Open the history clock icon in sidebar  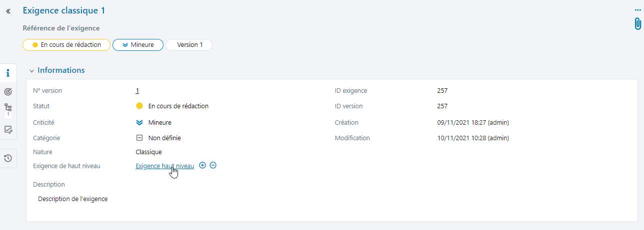pos(8,158)
